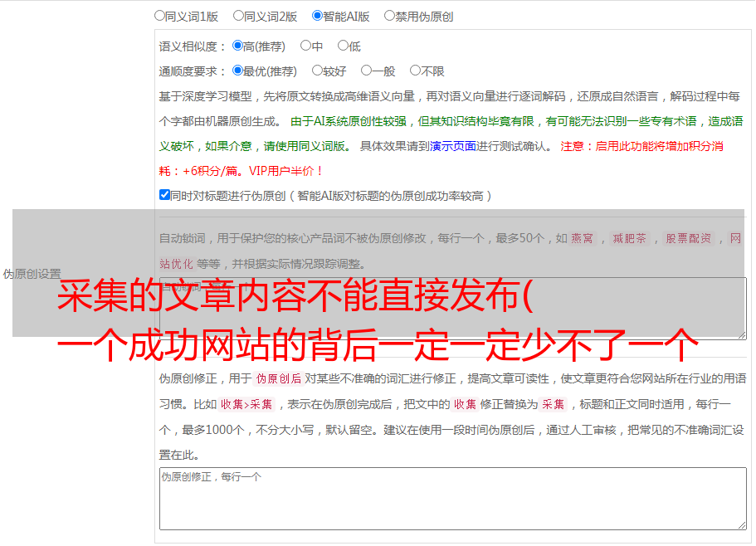Click the 语义相似度 label
The image size is (756, 546).
click(193, 46)
